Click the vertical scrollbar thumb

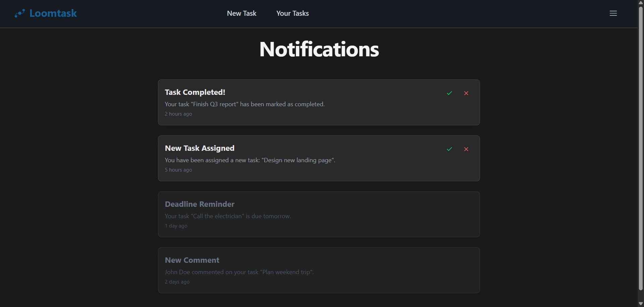click(x=641, y=147)
